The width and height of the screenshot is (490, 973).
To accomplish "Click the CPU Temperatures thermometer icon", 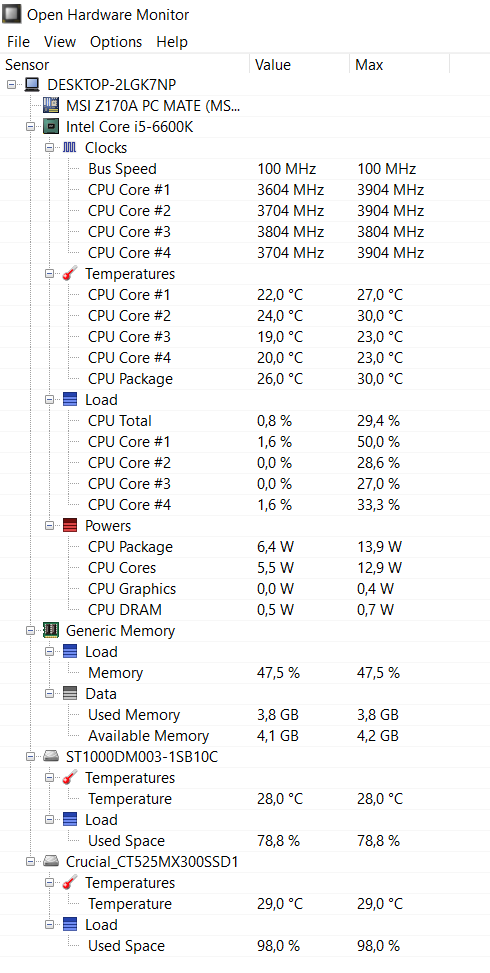I will (70, 274).
